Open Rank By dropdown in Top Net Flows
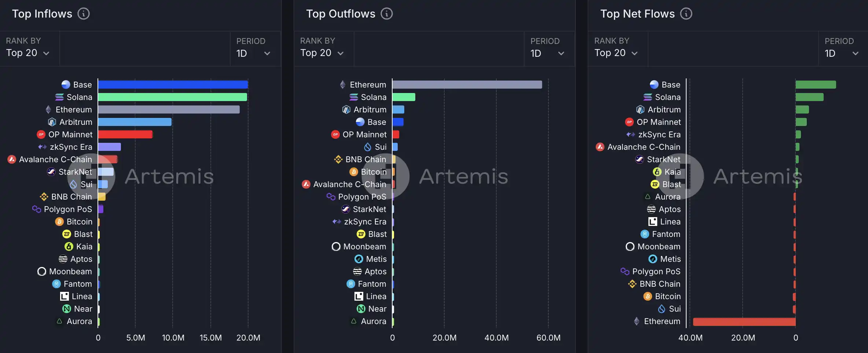This screenshot has height=353, width=868. pyautogui.click(x=616, y=53)
